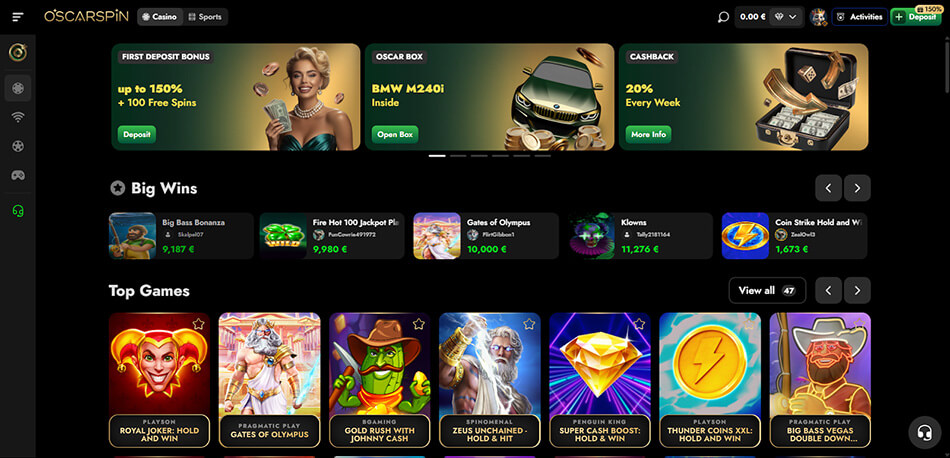The width and height of the screenshot is (950, 458).
Task: Select the game controller sidebar icon
Action: coord(18,175)
